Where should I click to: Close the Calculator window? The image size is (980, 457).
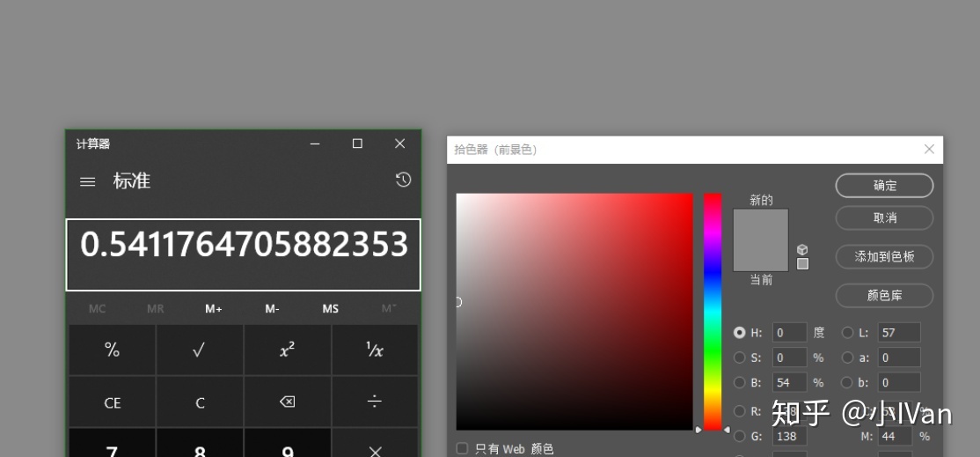pos(400,144)
